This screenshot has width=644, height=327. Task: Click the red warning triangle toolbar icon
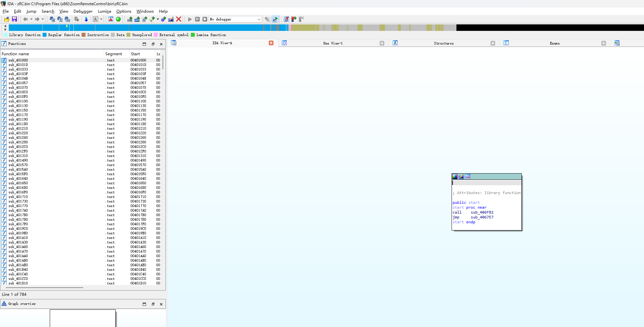tap(111, 19)
